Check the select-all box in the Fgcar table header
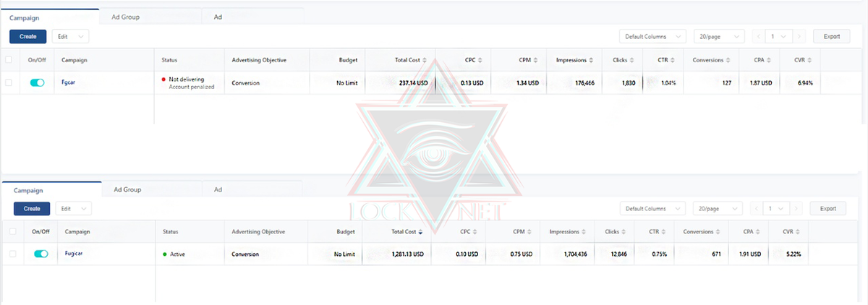This screenshot has height=305, width=868. [9, 60]
